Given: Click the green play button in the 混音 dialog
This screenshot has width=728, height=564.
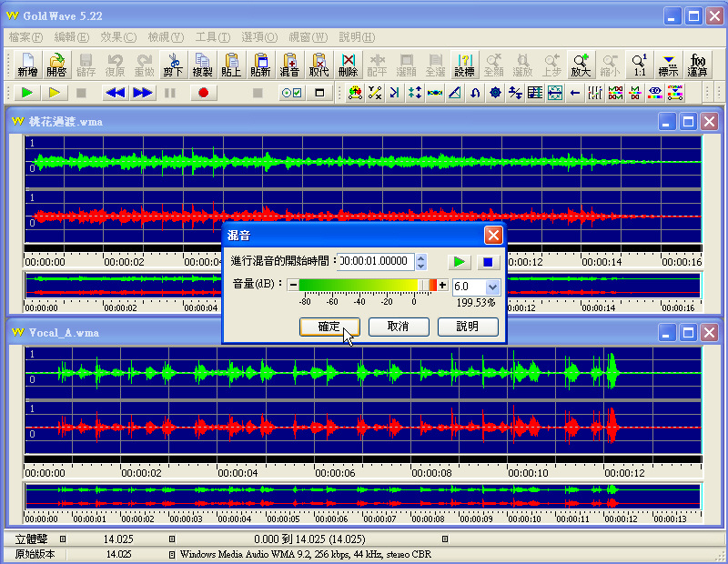Looking at the screenshot, I should pos(460,262).
